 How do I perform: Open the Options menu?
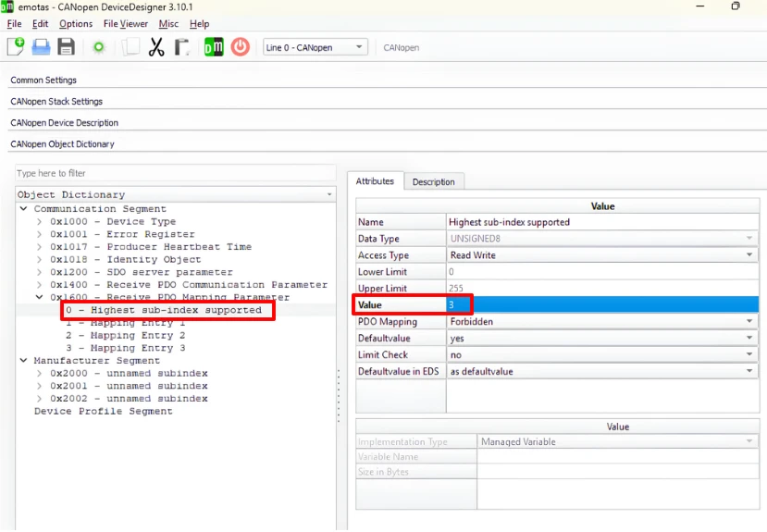tap(76, 24)
